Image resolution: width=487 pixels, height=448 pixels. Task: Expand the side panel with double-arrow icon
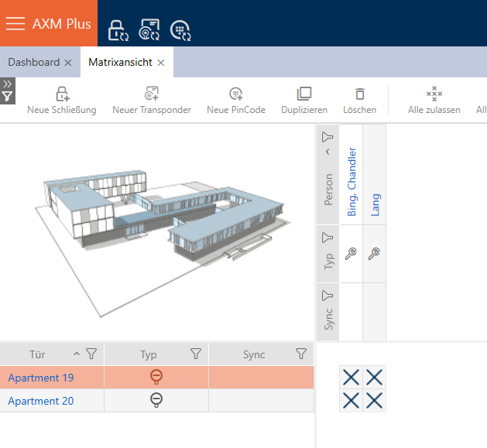point(7,84)
